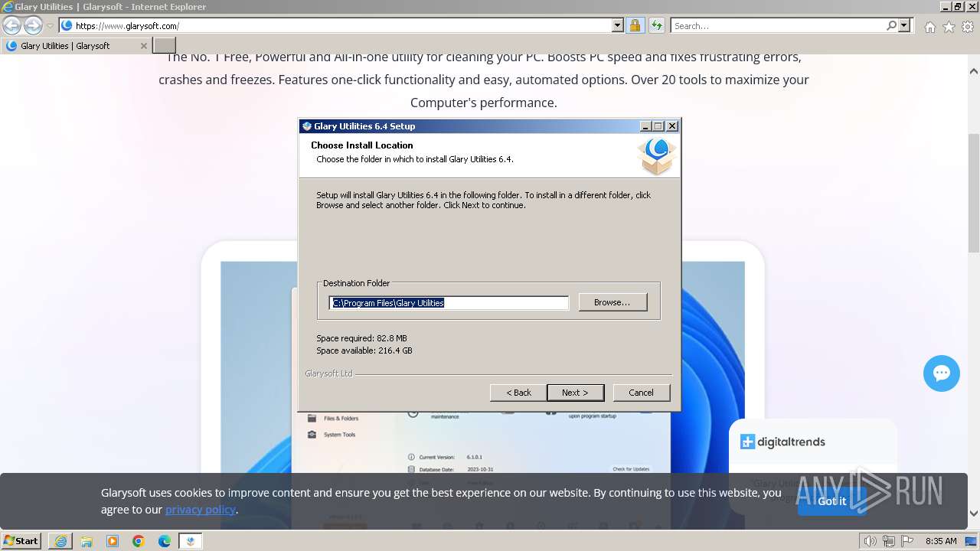The height and width of the screenshot is (551, 980).
Task: Click into the IE Search box
Action: point(777,26)
